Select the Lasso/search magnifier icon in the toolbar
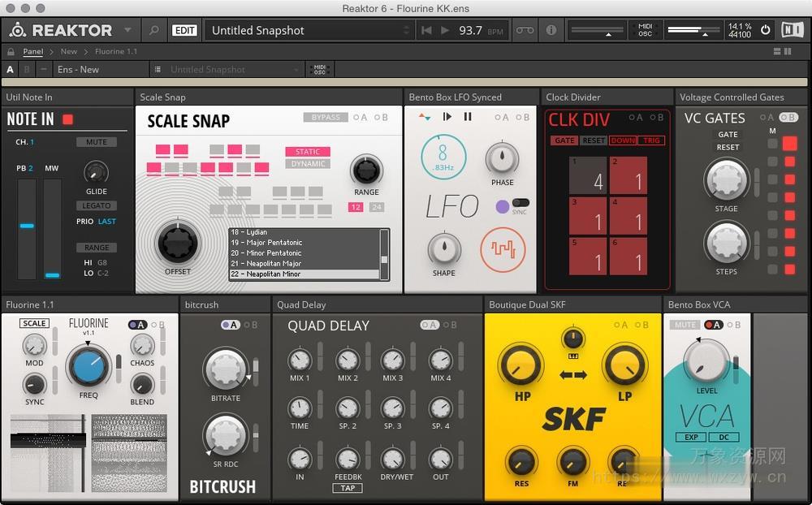The width and height of the screenshot is (812, 505). [x=153, y=29]
